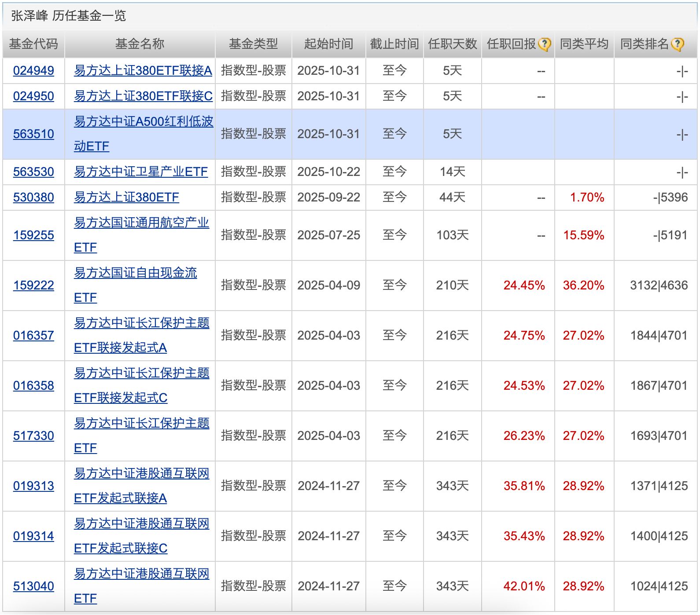Image resolution: width=700 pixels, height=615 pixels.
Task: Open 易方达中证卫星产业ETF link
Action: (140, 172)
